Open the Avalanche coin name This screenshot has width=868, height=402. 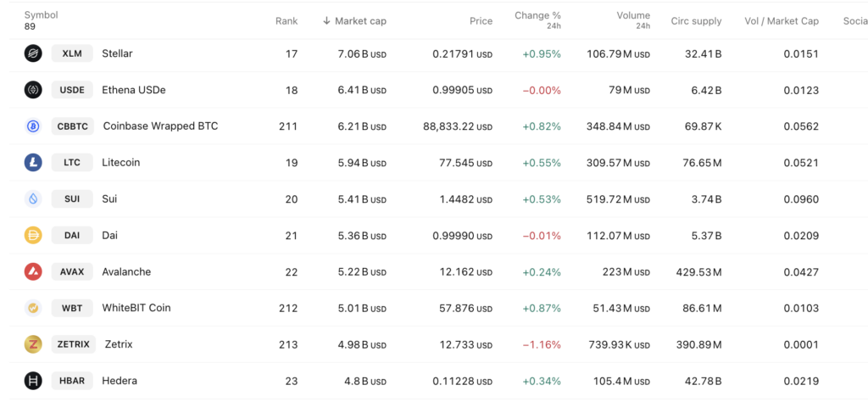pos(126,272)
